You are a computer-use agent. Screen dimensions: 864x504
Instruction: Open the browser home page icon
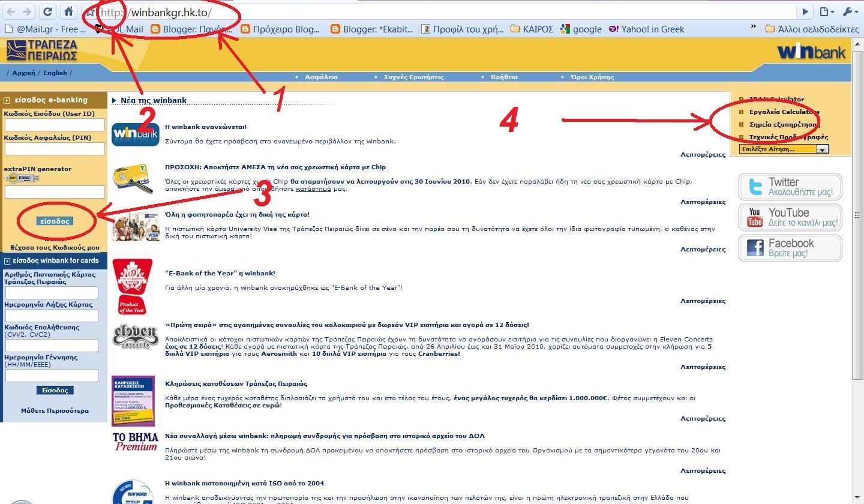tap(69, 11)
